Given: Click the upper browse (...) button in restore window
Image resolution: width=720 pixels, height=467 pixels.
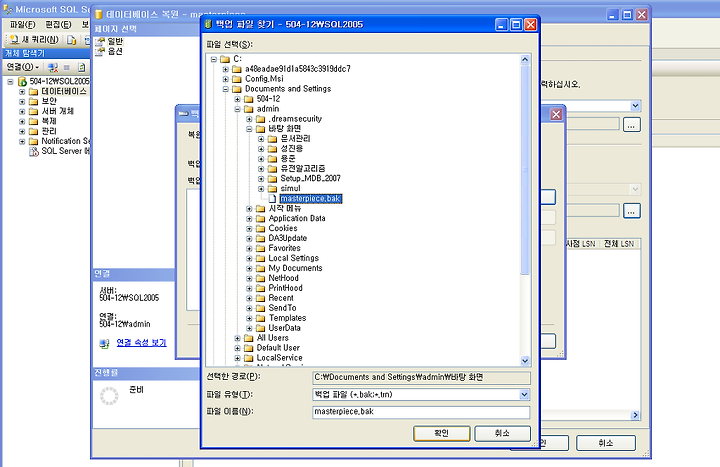Looking at the screenshot, I should click(x=632, y=125).
